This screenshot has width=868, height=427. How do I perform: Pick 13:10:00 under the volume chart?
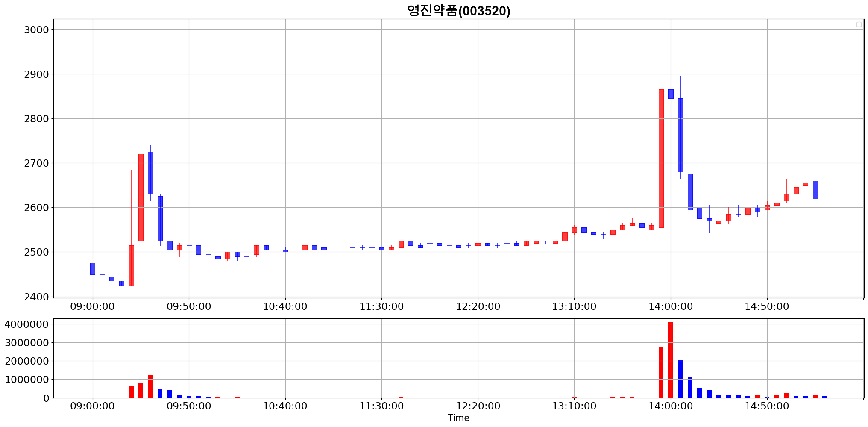[574, 406]
